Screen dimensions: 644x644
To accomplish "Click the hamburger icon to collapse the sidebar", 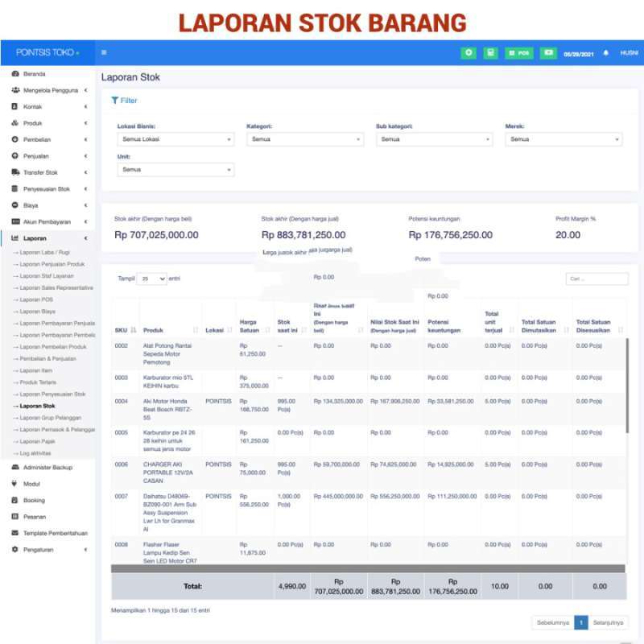I will (104, 52).
